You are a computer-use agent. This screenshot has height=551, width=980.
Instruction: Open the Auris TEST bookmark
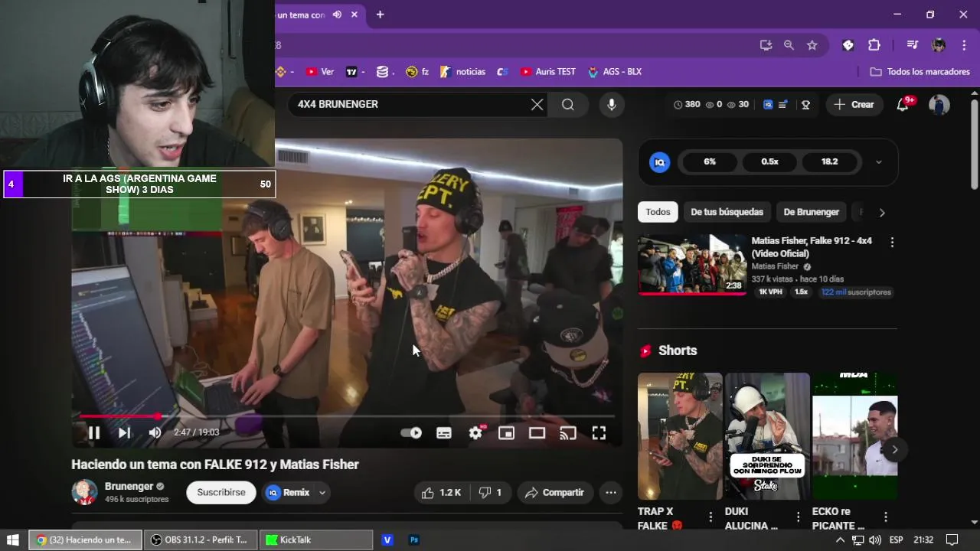pos(548,72)
